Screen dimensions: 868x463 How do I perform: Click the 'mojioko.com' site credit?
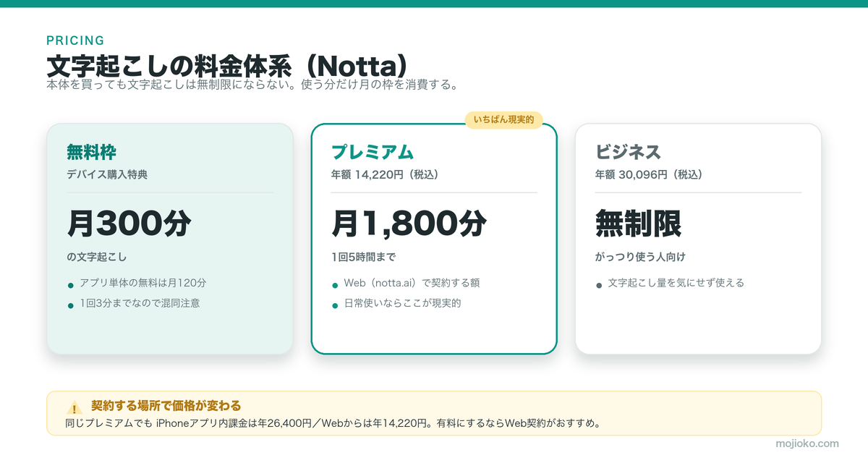(807, 443)
